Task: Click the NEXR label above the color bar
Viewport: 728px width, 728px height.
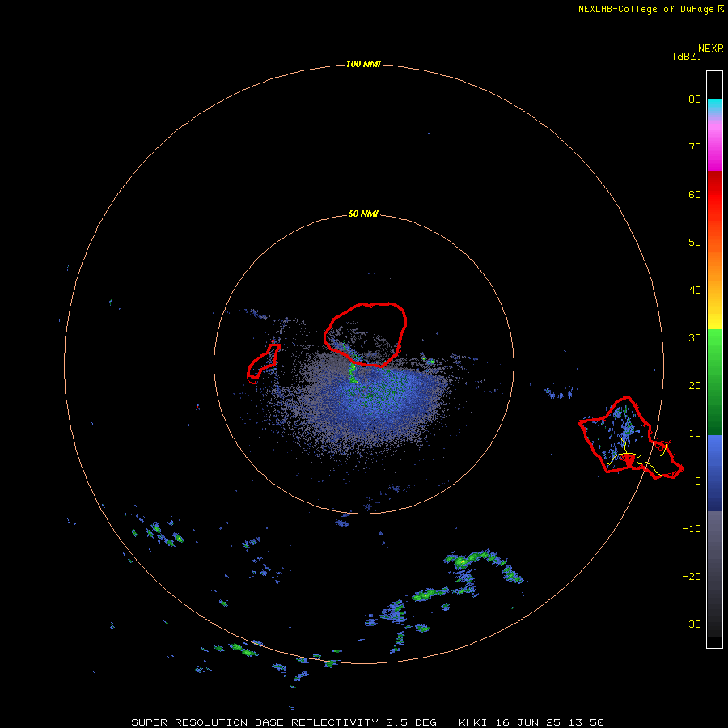Action: coord(711,49)
